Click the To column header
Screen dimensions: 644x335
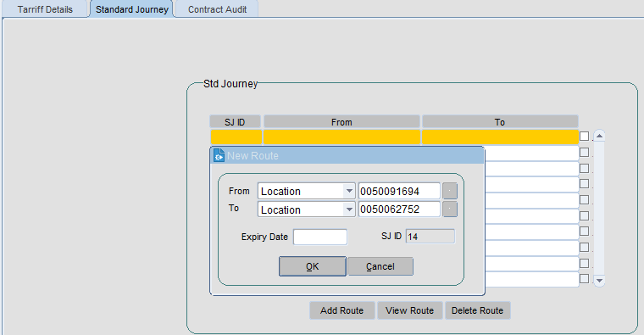coord(500,121)
